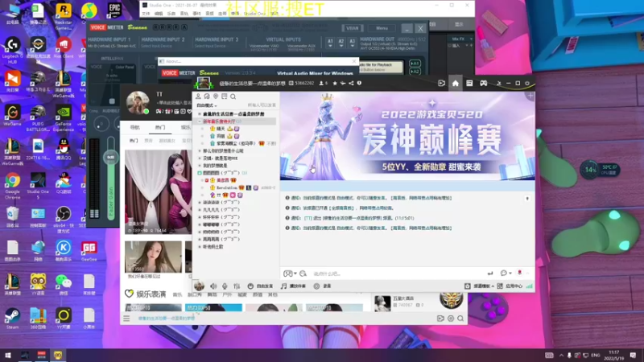Click search icon at YY main window bottom right
The width and height of the screenshot is (644, 362).
click(460, 319)
